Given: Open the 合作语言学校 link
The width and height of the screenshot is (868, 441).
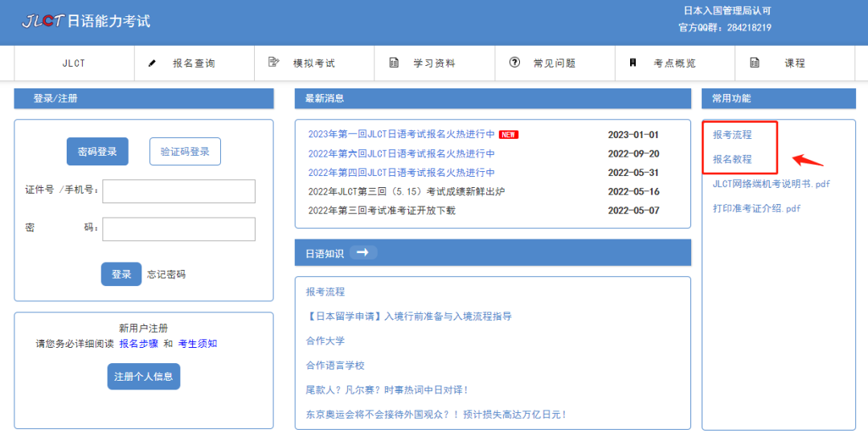Looking at the screenshot, I should [x=335, y=365].
